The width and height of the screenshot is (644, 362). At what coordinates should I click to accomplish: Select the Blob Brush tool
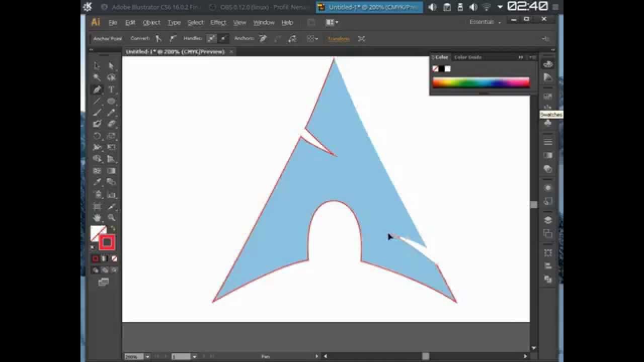(x=97, y=124)
